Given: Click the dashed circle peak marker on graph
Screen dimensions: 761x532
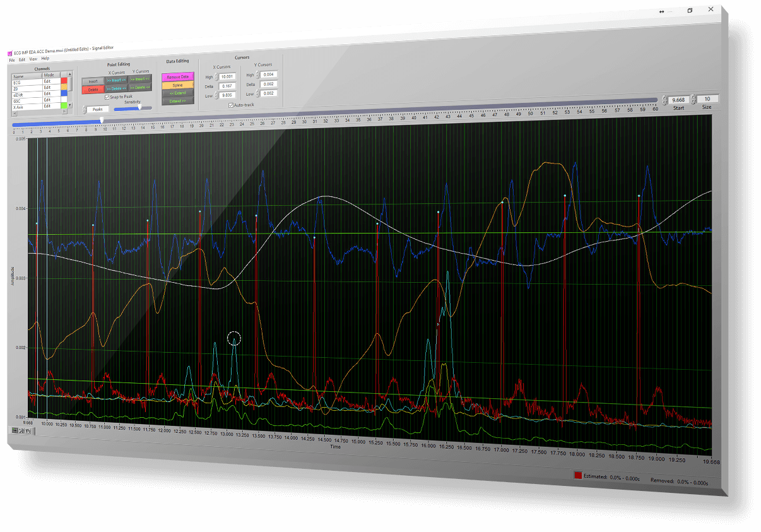Looking at the screenshot, I should pyautogui.click(x=234, y=338).
